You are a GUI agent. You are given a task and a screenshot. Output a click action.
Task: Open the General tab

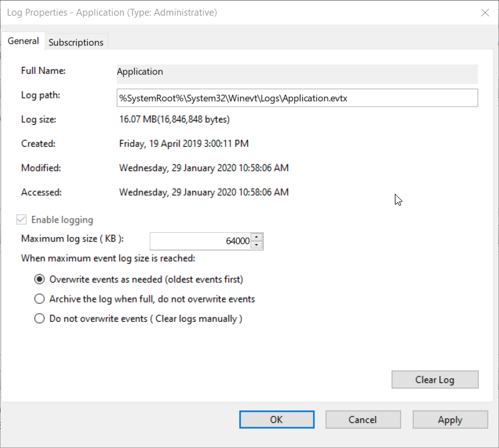click(x=23, y=41)
